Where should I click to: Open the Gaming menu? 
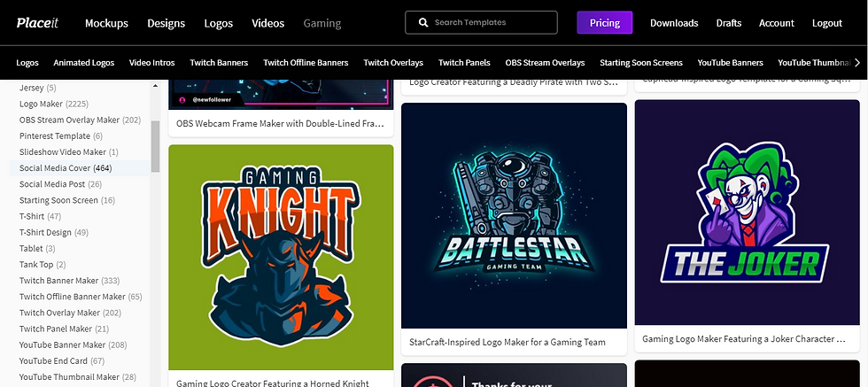[322, 23]
